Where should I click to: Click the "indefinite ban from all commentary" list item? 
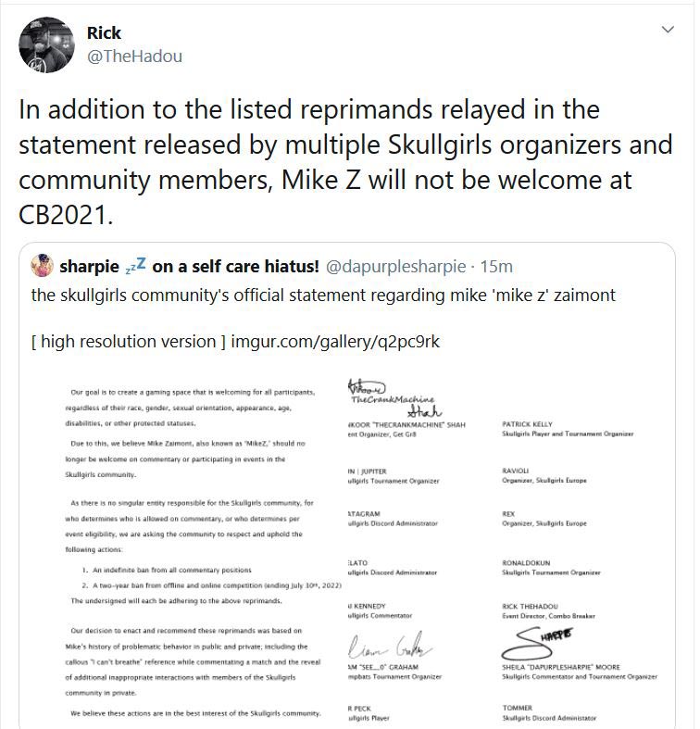(x=176, y=570)
